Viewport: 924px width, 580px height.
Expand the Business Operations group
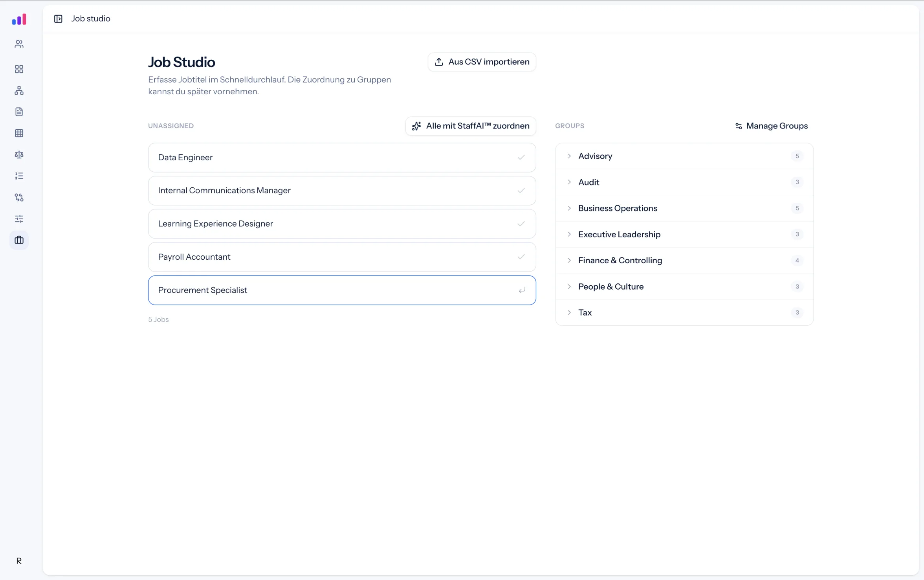[569, 208]
